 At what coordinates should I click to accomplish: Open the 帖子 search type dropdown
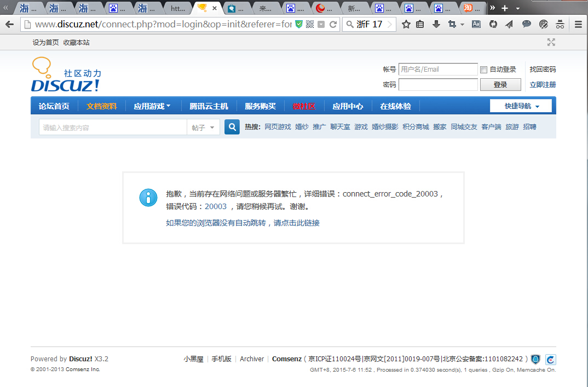click(203, 128)
